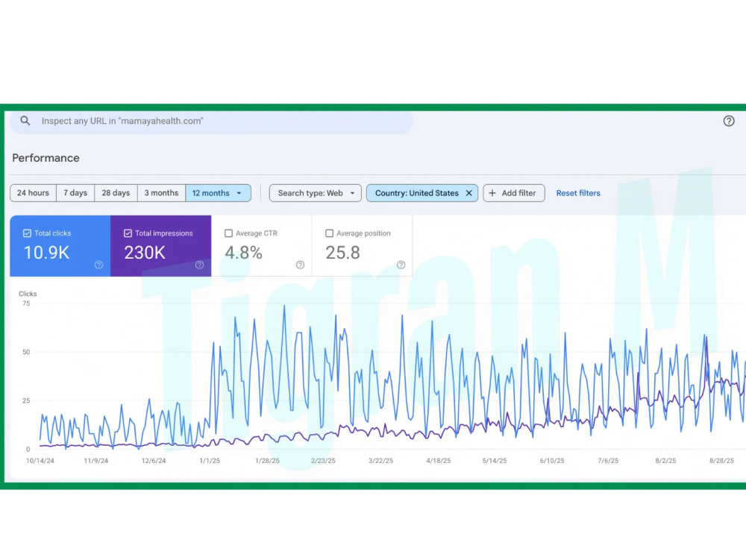
Task: Click the 10.9K total clicks value
Action: point(46,253)
